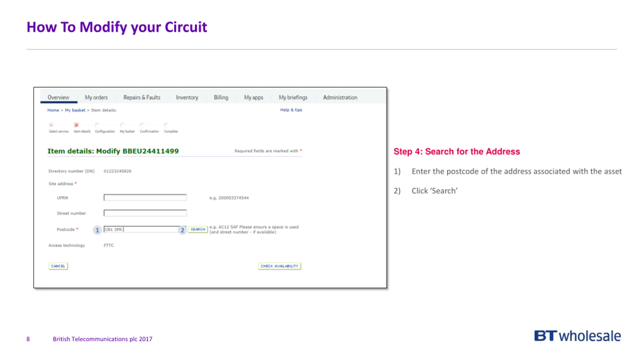The width and height of the screenshot is (644, 360).
Task: Click the Configuration step circle
Action: tap(98, 125)
